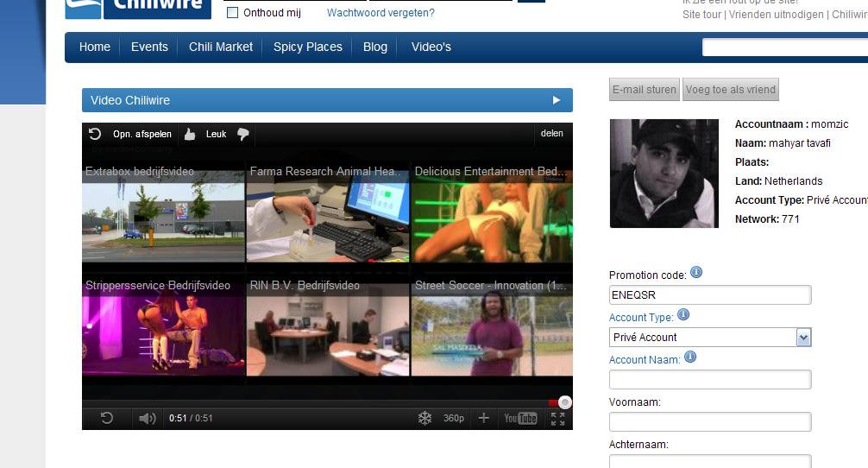Click the Account Type info icon
Image resolution: width=868 pixels, height=468 pixels.
pos(683,314)
